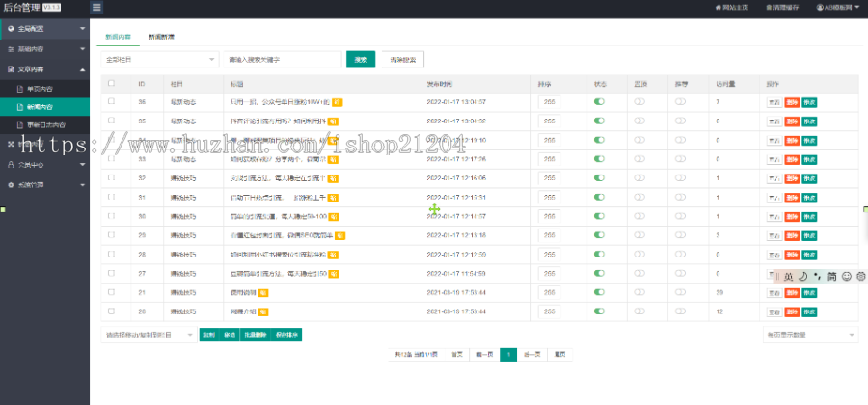Expand the 系统管理 sidebar menu
The image size is (868, 405).
[x=44, y=185]
